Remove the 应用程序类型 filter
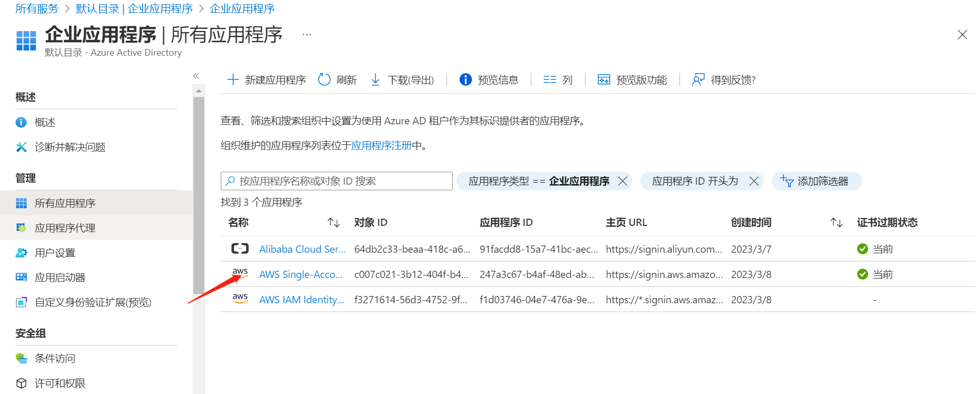Image resolution: width=980 pixels, height=394 pixels. (623, 181)
